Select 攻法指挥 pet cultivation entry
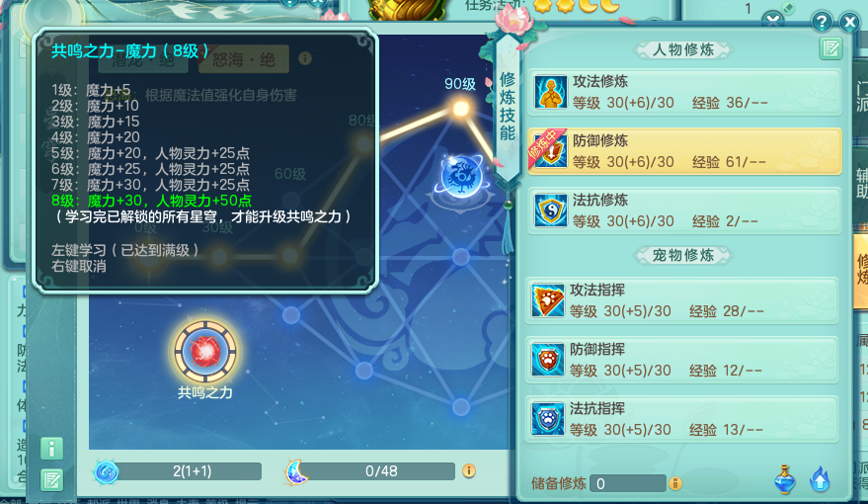The width and height of the screenshot is (868, 504). pyautogui.click(x=682, y=300)
